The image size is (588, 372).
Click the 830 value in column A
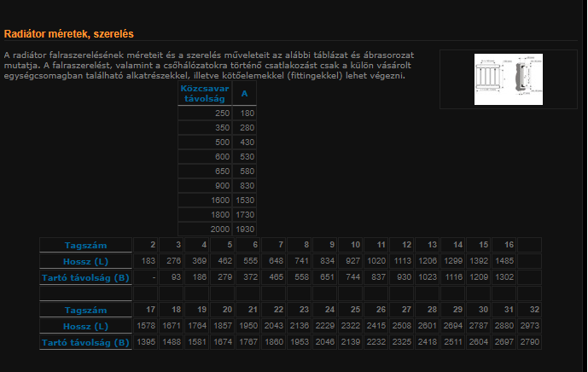click(247, 186)
